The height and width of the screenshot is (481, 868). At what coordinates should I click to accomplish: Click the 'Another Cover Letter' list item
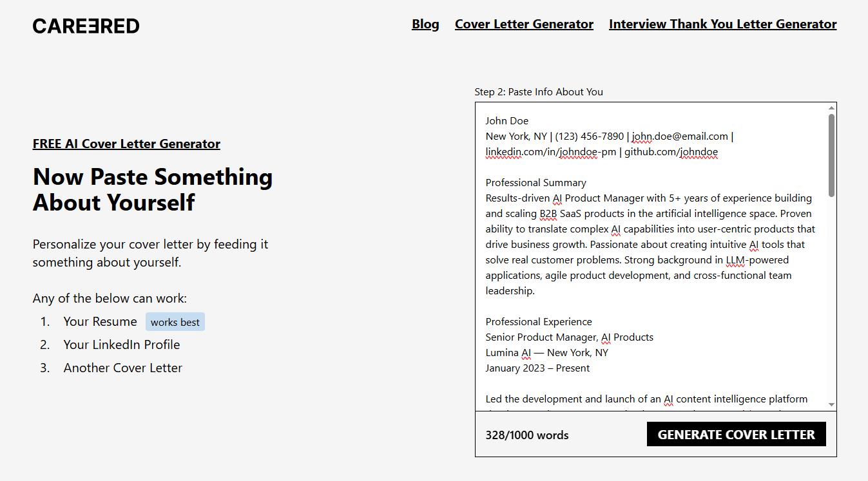[122, 368]
